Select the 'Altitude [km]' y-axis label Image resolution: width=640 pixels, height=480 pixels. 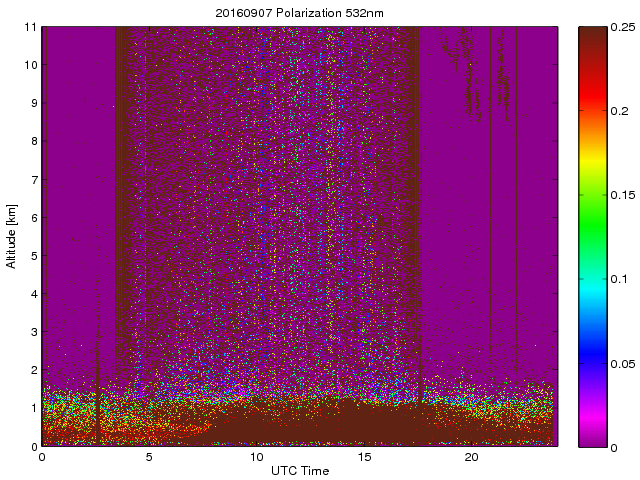coord(12,236)
